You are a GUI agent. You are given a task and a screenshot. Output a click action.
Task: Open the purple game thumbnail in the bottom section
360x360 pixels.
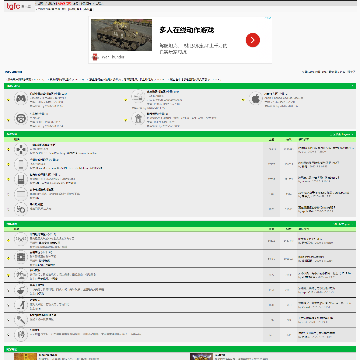(x=201, y=357)
